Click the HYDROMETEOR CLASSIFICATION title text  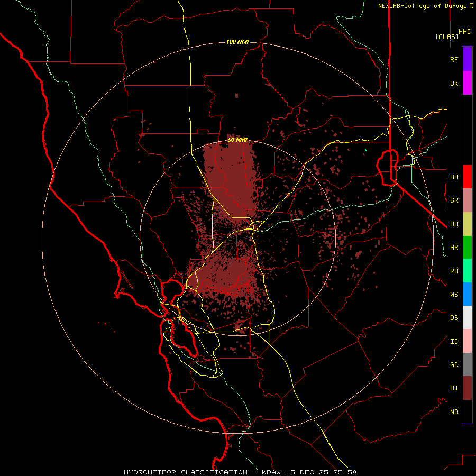click(186, 472)
